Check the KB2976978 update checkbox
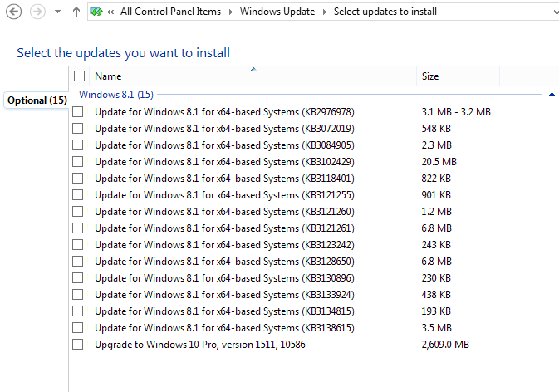Viewport: 559px width, 392px height. [x=78, y=112]
